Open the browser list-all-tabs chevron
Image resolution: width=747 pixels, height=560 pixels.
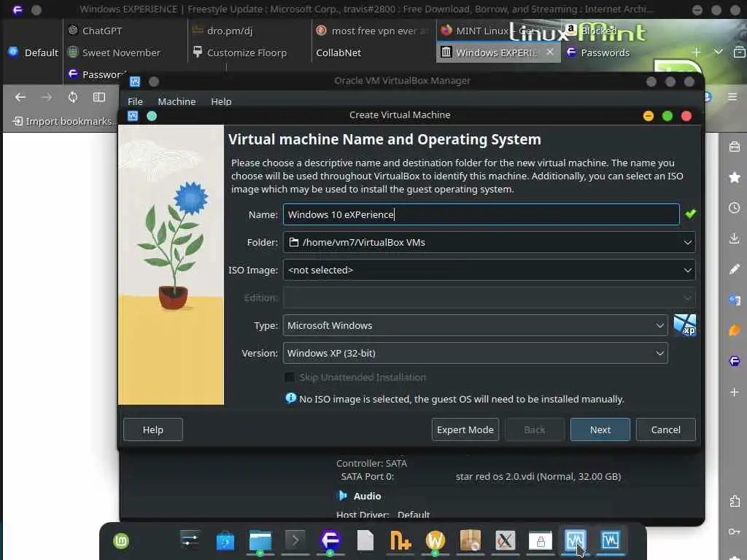pos(719,52)
